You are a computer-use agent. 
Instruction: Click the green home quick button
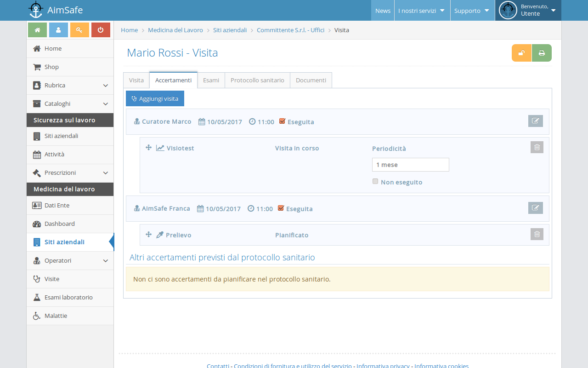pos(37,29)
